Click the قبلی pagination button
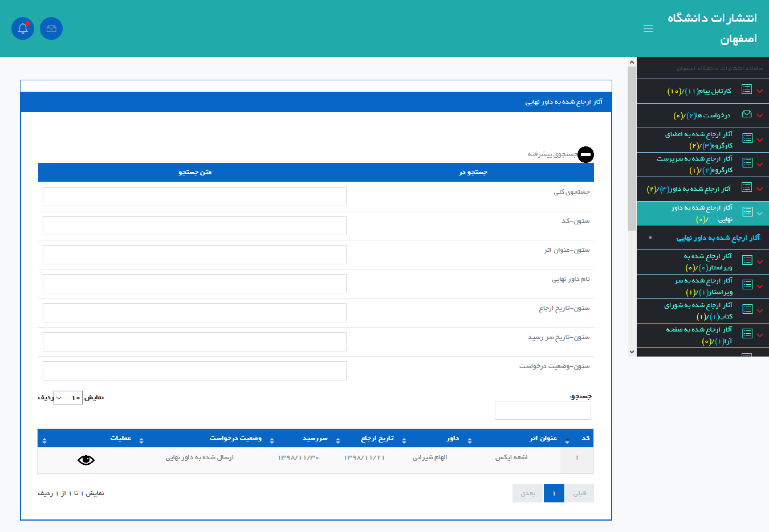Viewport: 769px width, 532px height. point(579,493)
